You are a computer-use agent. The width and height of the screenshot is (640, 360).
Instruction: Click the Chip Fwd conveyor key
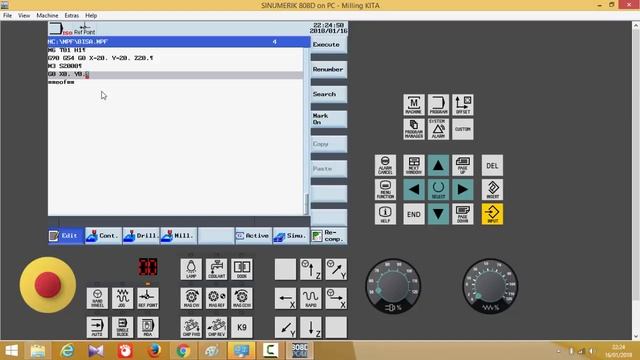191,327
